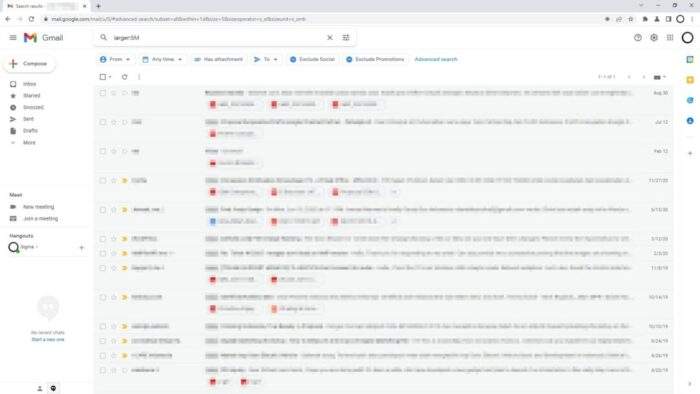Toggle the Has attachment filter chip
The width and height of the screenshot is (700, 394).
point(219,59)
